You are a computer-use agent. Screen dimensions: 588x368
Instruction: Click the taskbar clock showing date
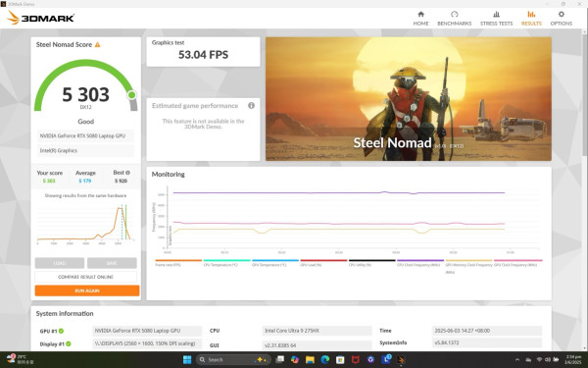573,359
